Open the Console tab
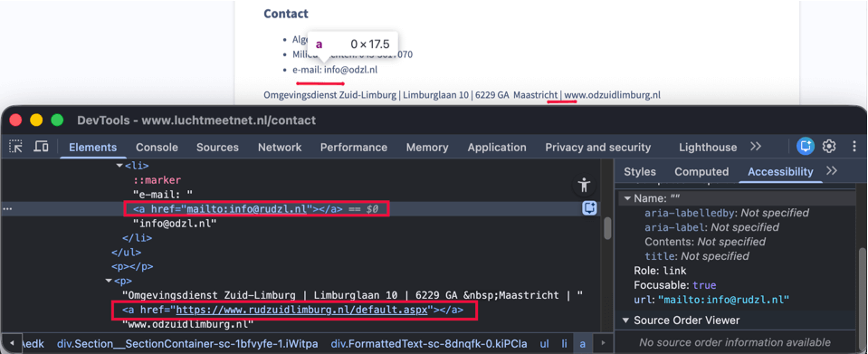 click(x=157, y=148)
